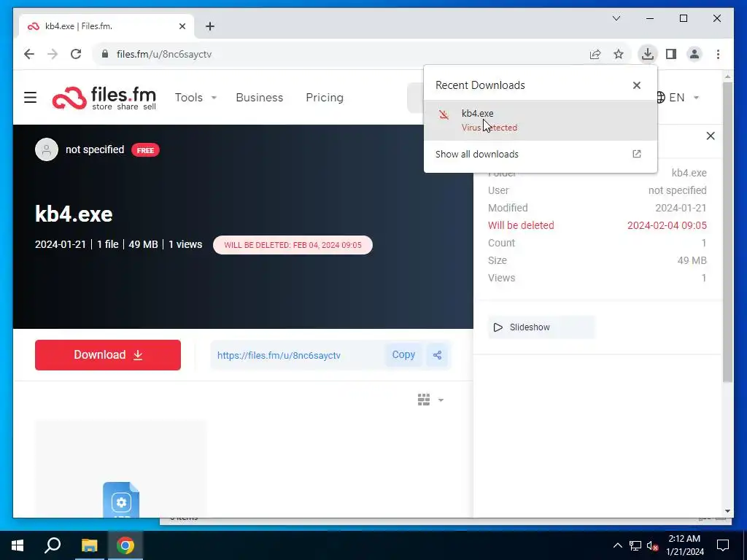The width and height of the screenshot is (747, 560).
Task: Start the Slideshow
Action: pos(541,327)
